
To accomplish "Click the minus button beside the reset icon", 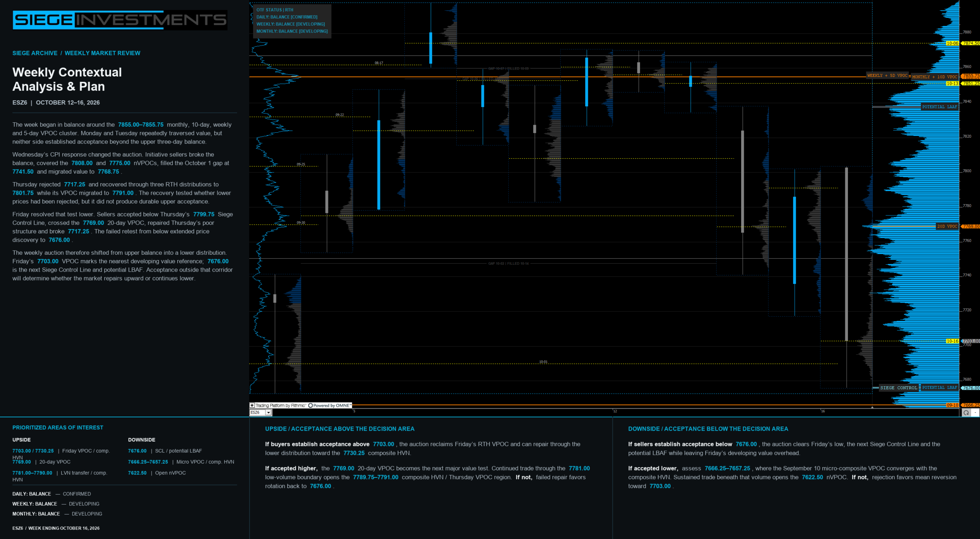I will (x=975, y=412).
